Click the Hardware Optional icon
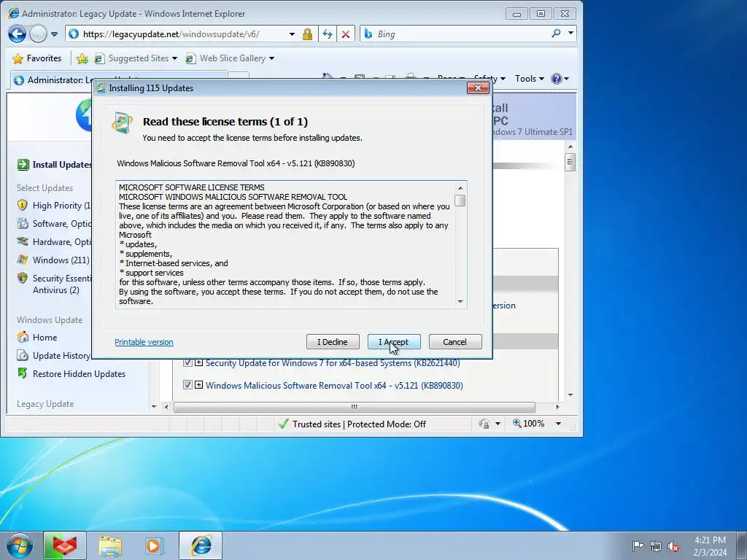This screenshot has height=560, width=747. [23, 241]
